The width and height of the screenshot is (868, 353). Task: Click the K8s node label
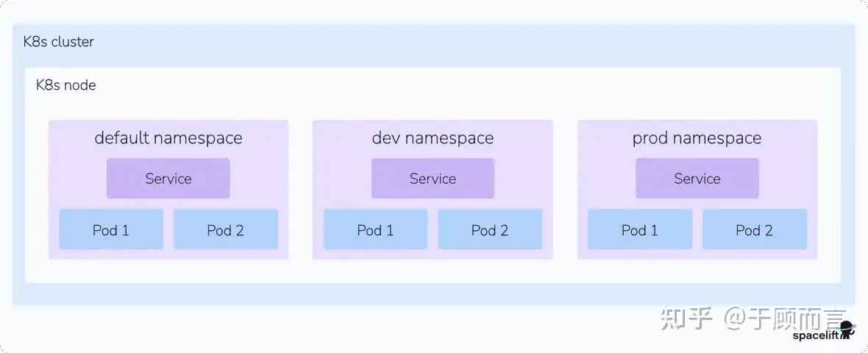tap(66, 85)
